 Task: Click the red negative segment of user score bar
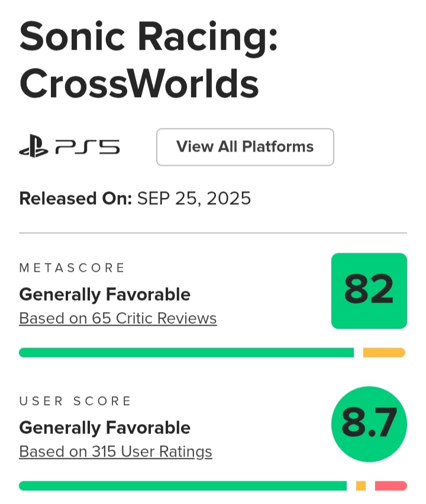coord(390,486)
